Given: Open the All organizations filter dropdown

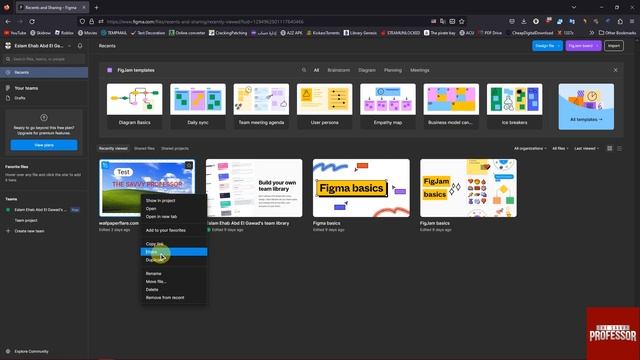Looking at the screenshot, I should click(x=530, y=149).
